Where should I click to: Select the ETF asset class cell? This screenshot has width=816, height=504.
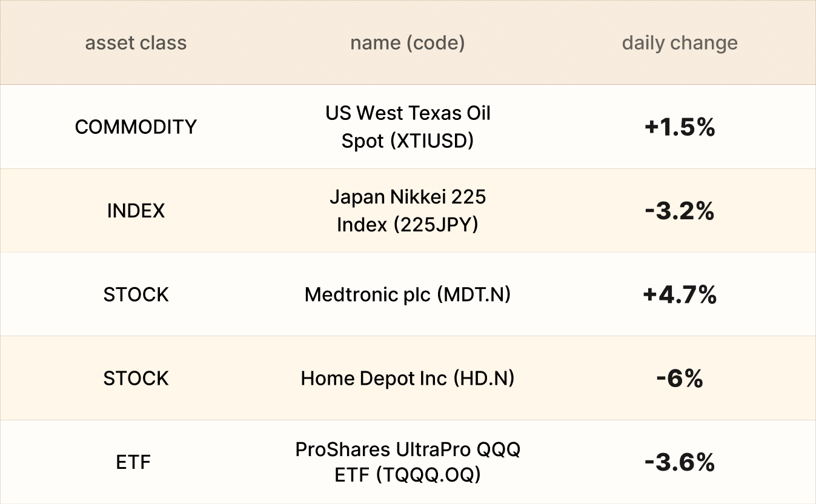click(133, 462)
